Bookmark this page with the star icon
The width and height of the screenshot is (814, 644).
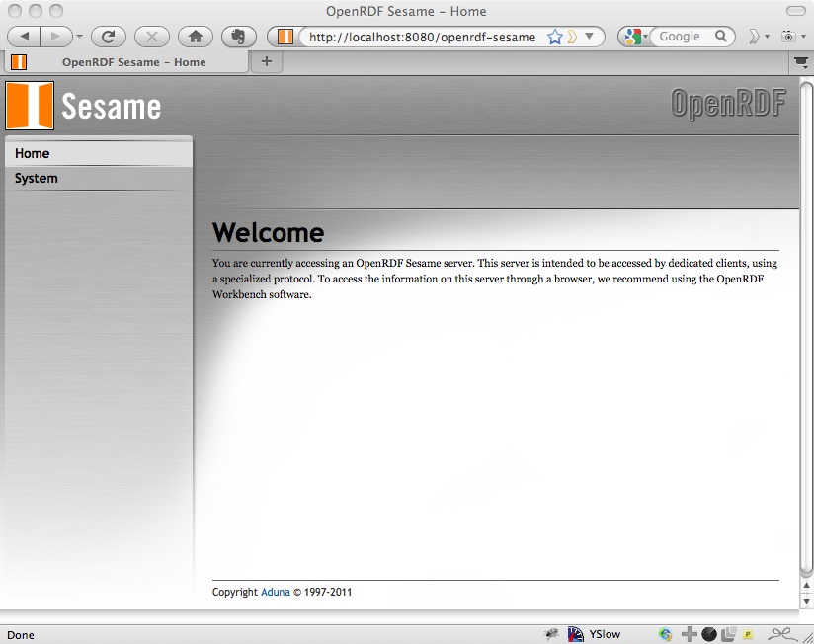pos(554,37)
